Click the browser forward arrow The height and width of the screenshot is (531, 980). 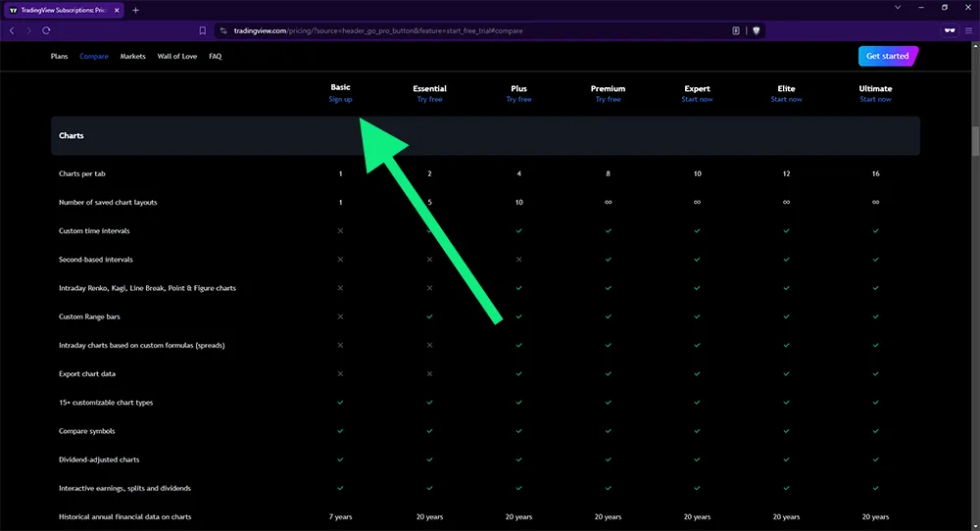pos(28,30)
